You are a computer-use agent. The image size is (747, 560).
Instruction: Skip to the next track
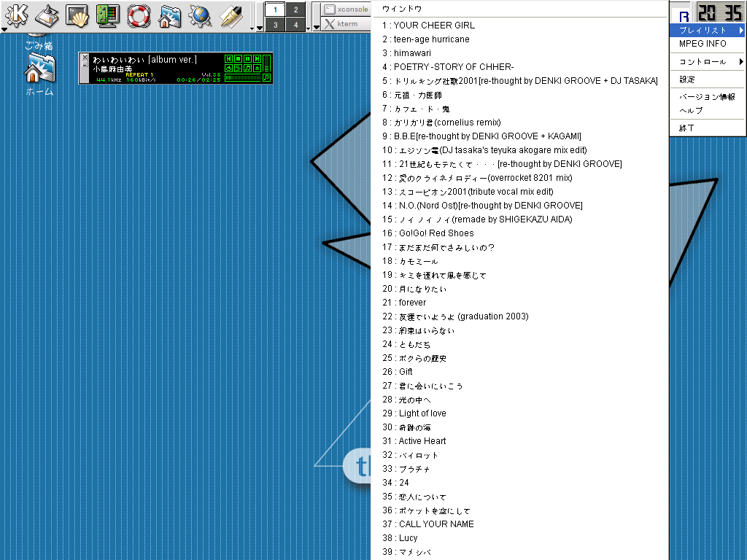(x=257, y=58)
